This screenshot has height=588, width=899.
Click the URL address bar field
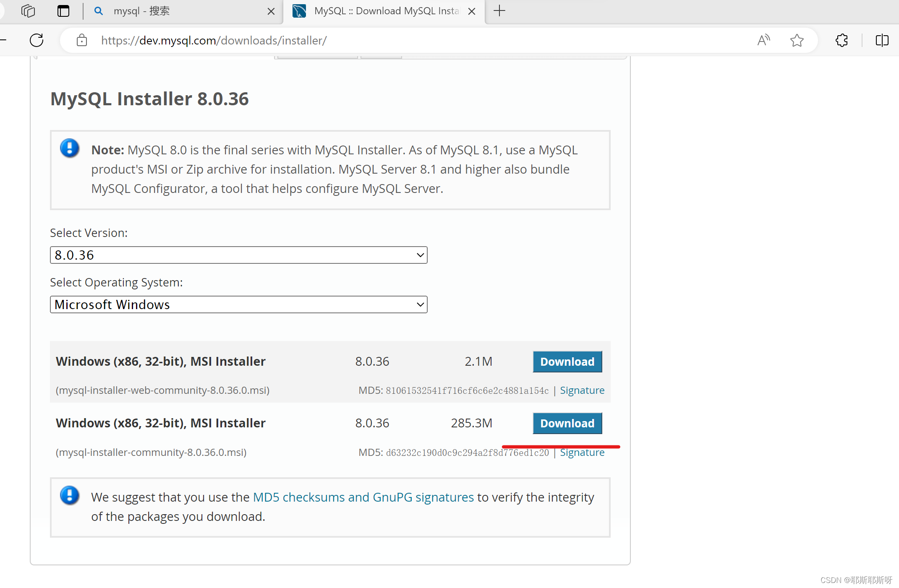[378, 40]
